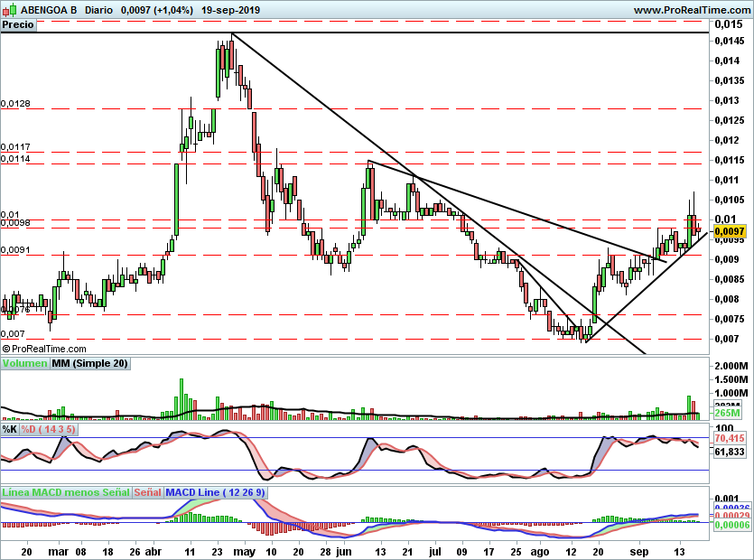Click the 265M volume value tag
This screenshot has width=754, height=560.
pyautogui.click(x=728, y=413)
